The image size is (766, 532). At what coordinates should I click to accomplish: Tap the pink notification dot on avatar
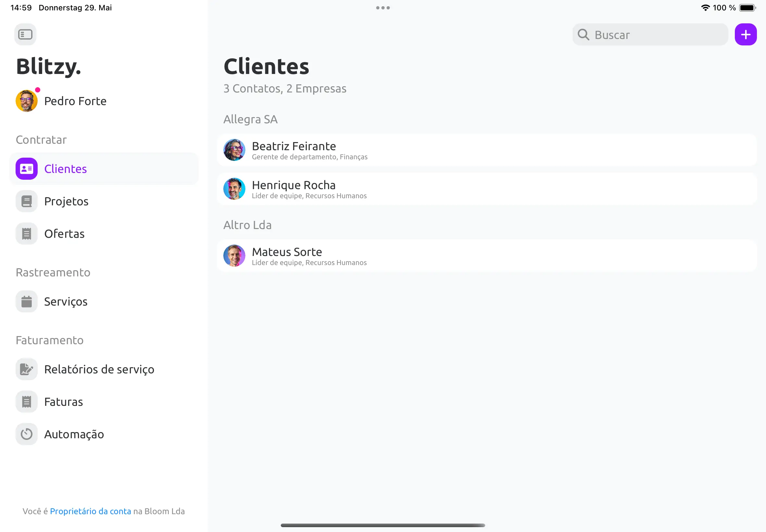tap(38, 90)
